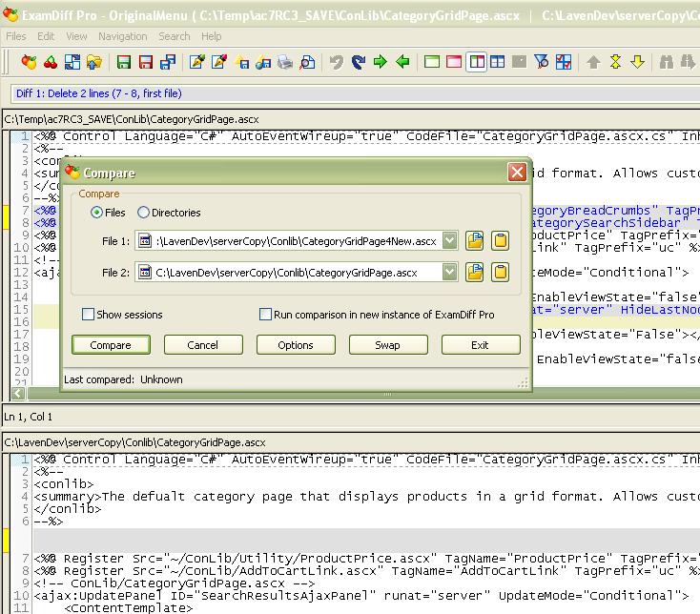
Task: Open the Navigation menu
Action: (x=123, y=36)
